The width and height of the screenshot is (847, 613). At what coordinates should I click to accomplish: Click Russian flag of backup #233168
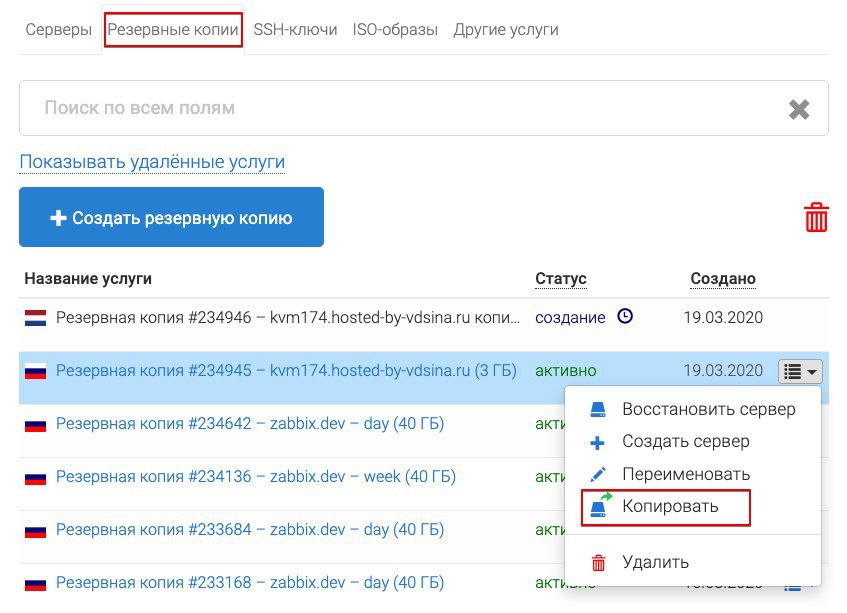[35, 583]
